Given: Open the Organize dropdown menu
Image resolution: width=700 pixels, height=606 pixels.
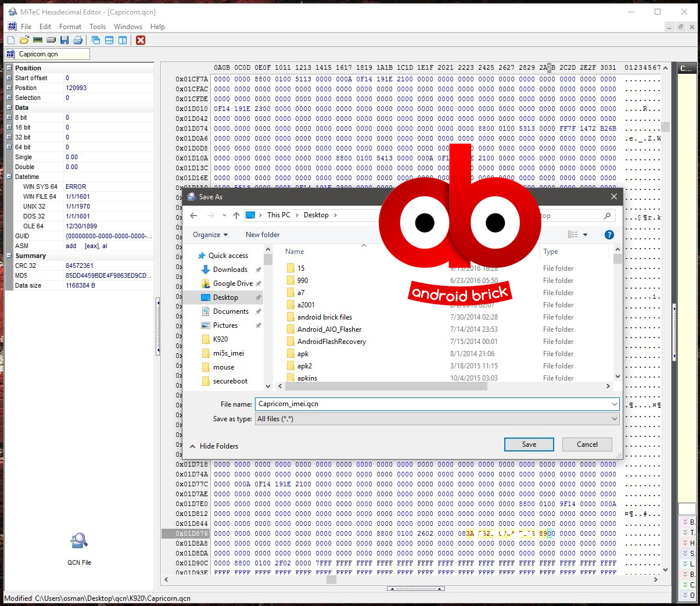Looking at the screenshot, I should 210,235.
